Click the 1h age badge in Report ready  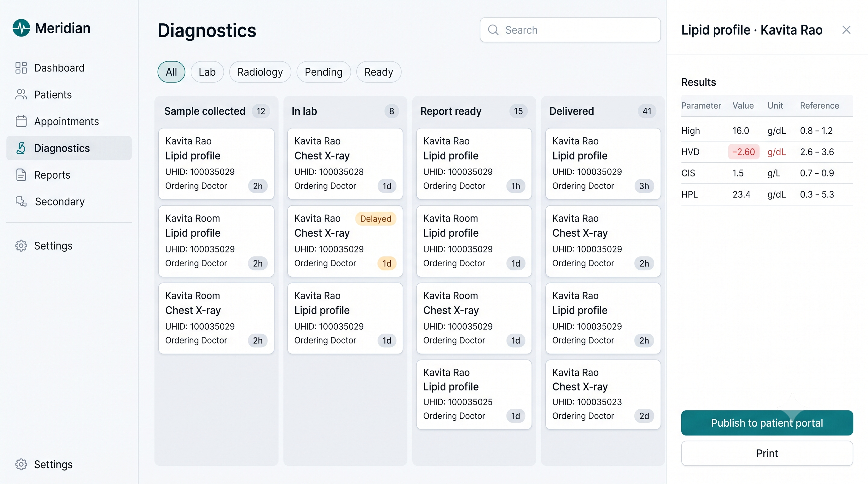click(516, 186)
